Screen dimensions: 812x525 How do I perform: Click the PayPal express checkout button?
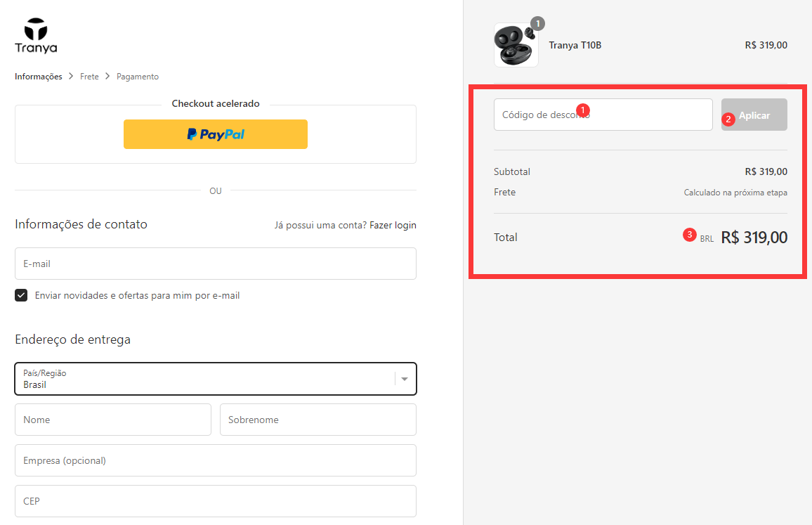(215, 134)
